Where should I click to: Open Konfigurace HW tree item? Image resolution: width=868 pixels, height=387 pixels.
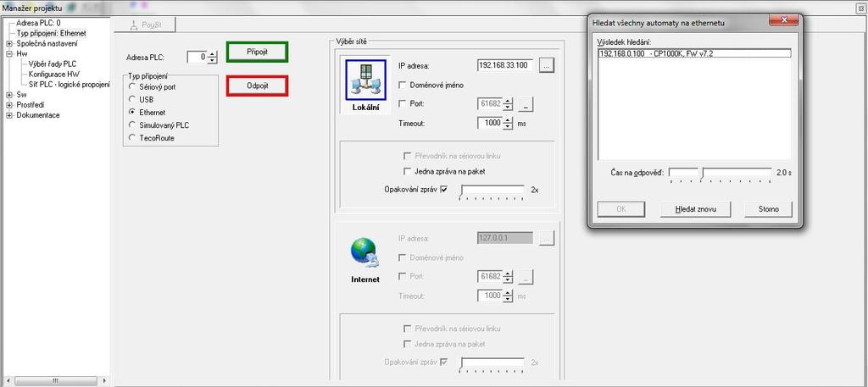tap(53, 74)
